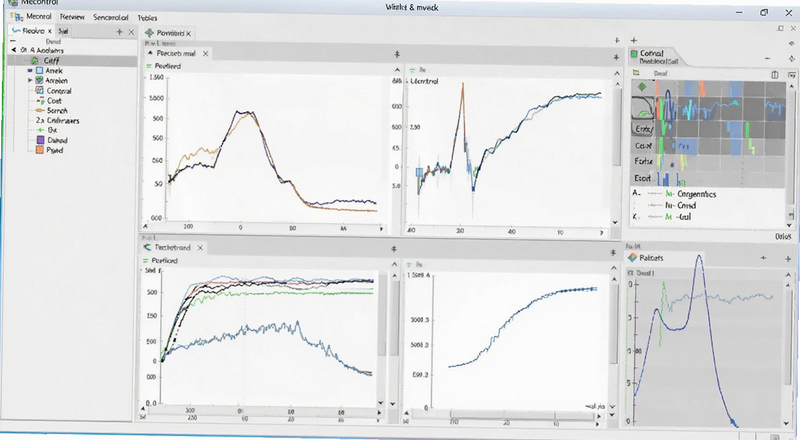Toggle the square box beside Anek
The image size is (800, 440).
click(39, 70)
